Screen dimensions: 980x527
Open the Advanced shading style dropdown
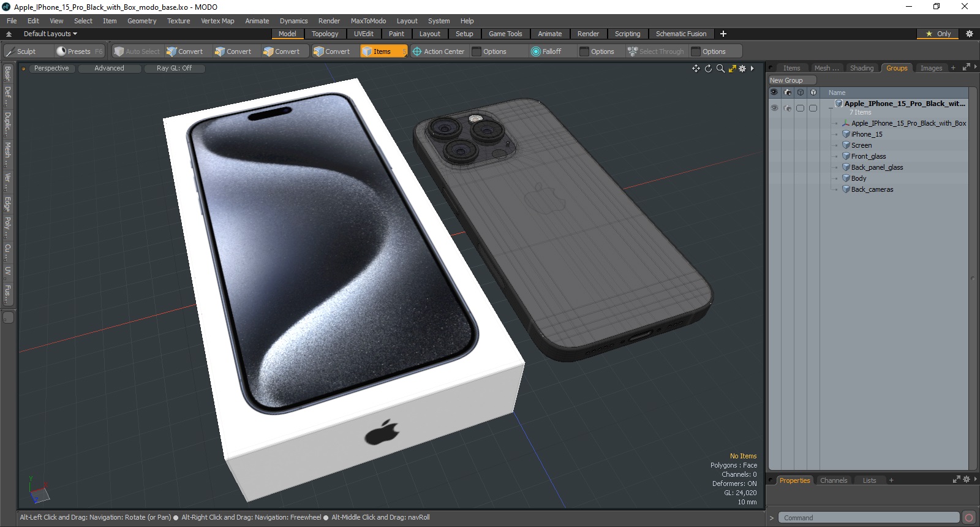[109, 69]
